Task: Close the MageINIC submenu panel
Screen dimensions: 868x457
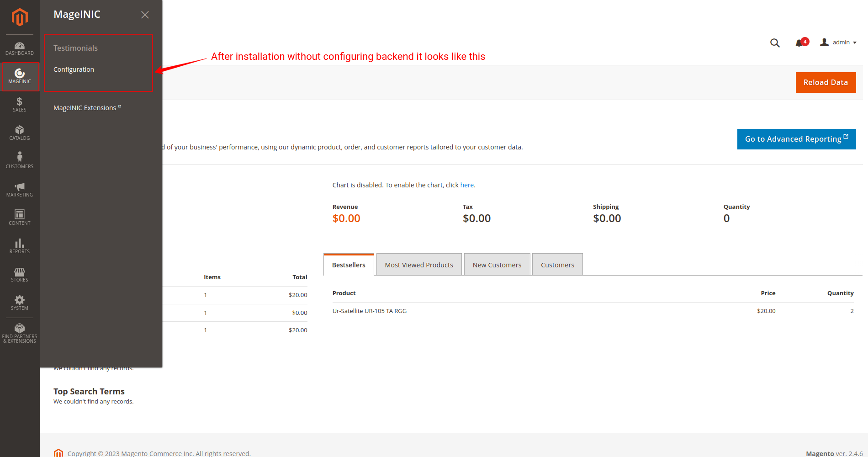Action: [145, 15]
